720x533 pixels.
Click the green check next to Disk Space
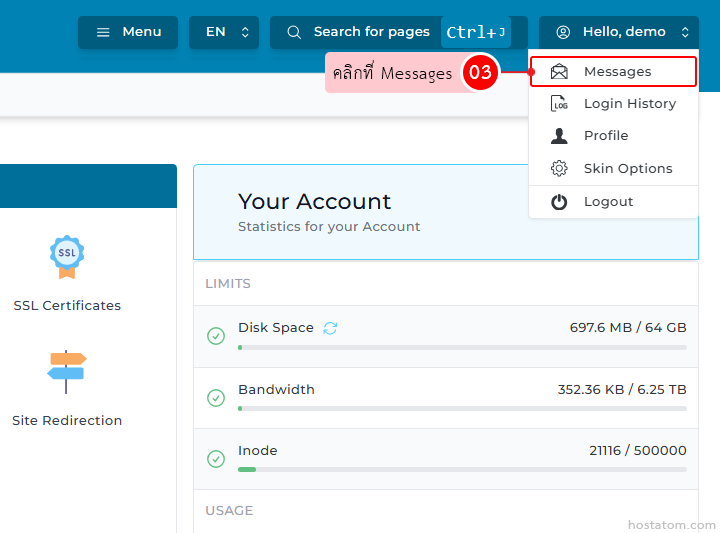pyautogui.click(x=216, y=336)
